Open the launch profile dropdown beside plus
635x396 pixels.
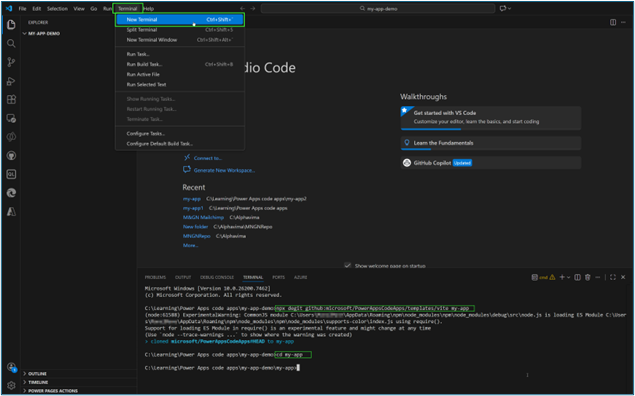568,277
